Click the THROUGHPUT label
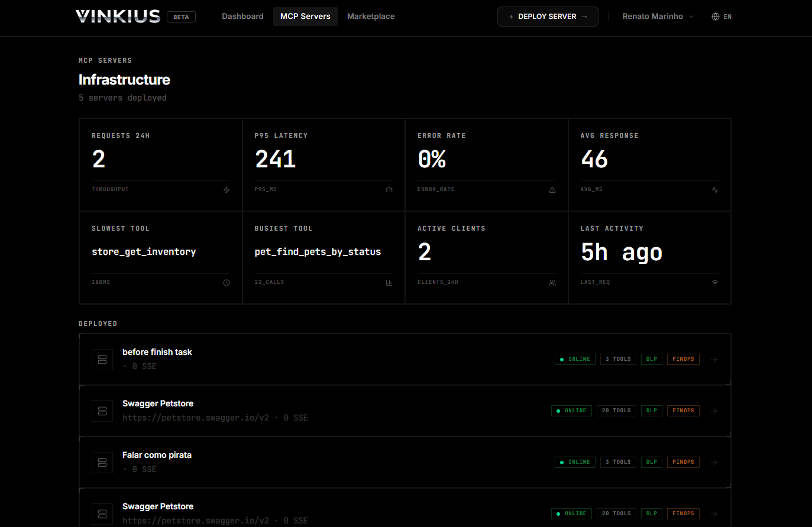The height and width of the screenshot is (527, 812). 110,190
